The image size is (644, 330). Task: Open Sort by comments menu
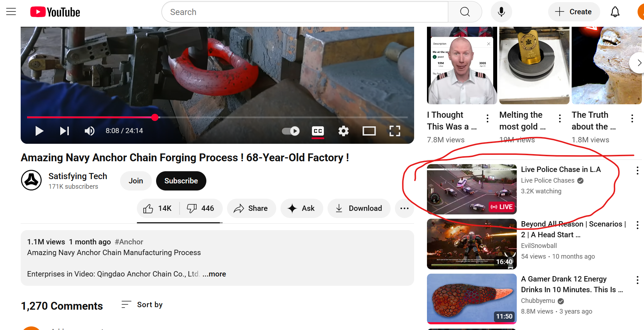pos(142,305)
